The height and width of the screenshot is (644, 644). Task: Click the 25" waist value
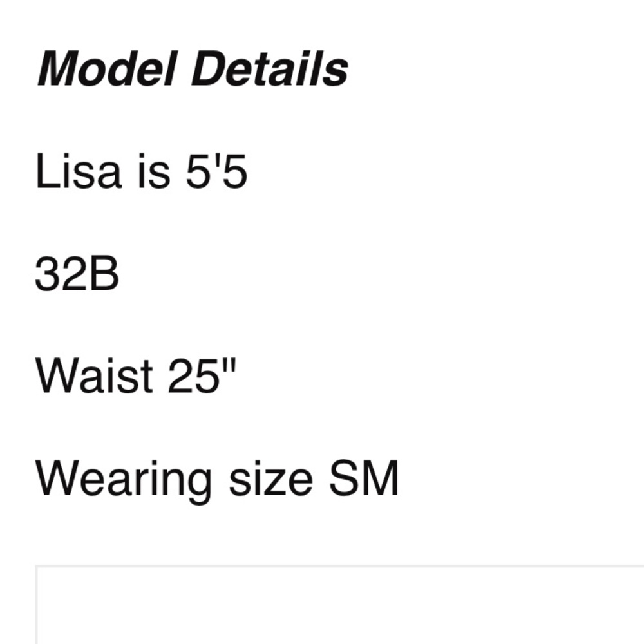point(202,375)
